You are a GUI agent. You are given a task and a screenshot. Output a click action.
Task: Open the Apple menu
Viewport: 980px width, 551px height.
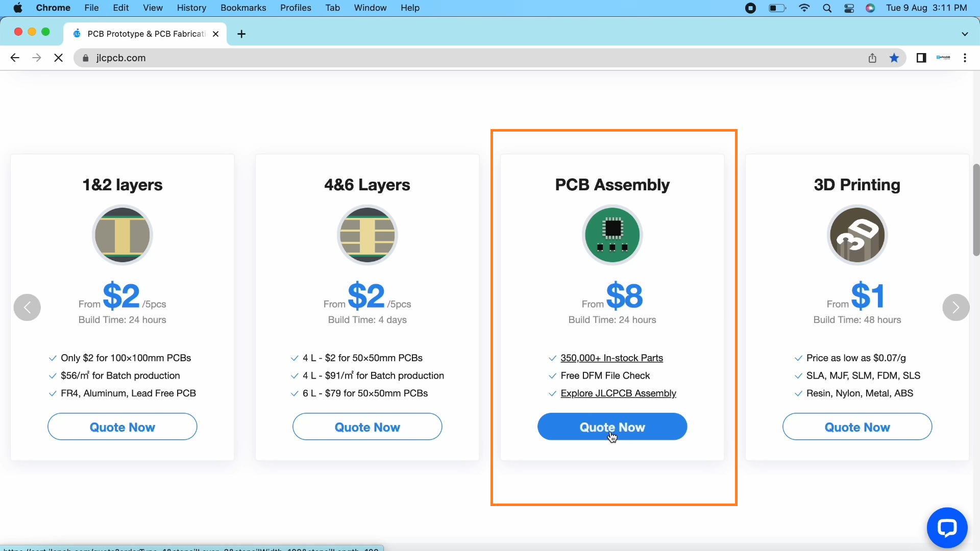18,8
